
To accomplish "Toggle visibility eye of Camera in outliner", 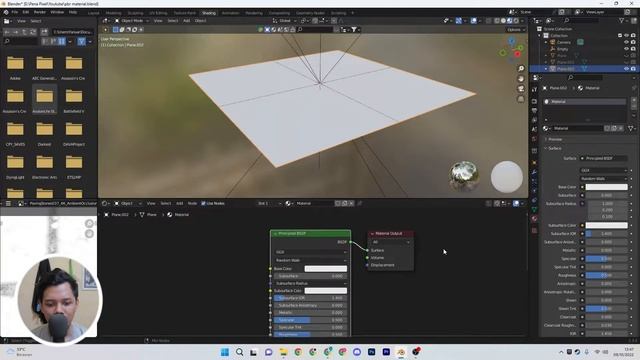I will tap(626, 42).
